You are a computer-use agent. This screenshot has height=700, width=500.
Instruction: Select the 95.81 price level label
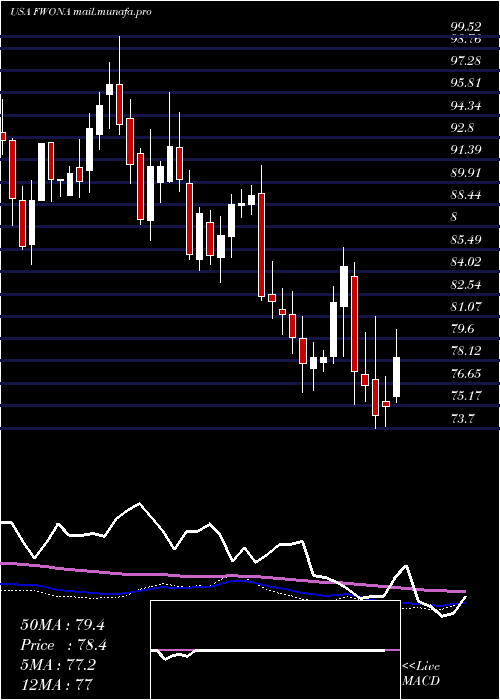(466, 83)
